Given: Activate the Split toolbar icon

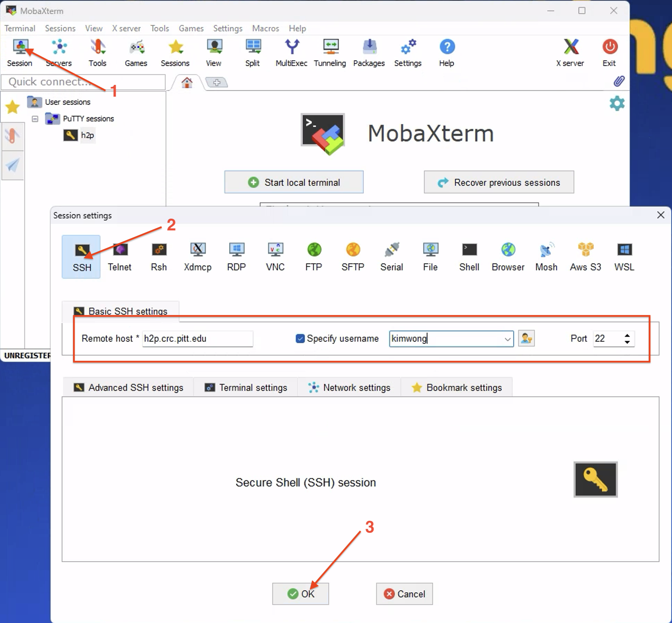Looking at the screenshot, I should [x=253, y=53].
